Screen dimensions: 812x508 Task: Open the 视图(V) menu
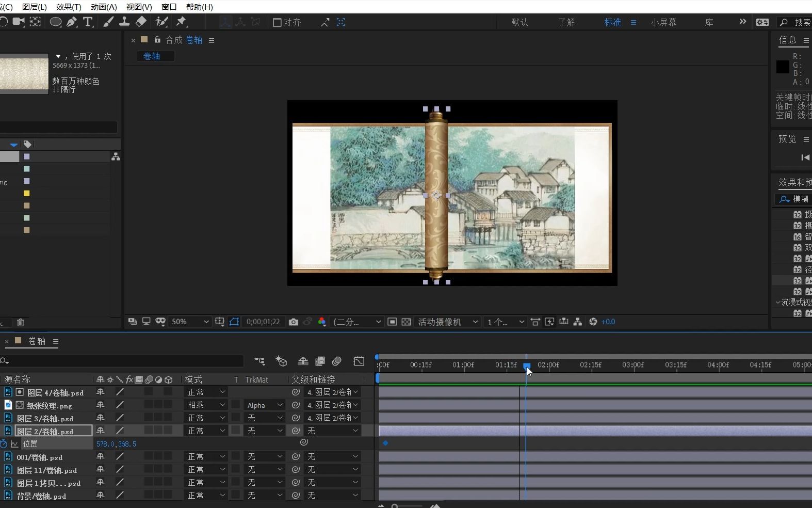pos(139,7)
